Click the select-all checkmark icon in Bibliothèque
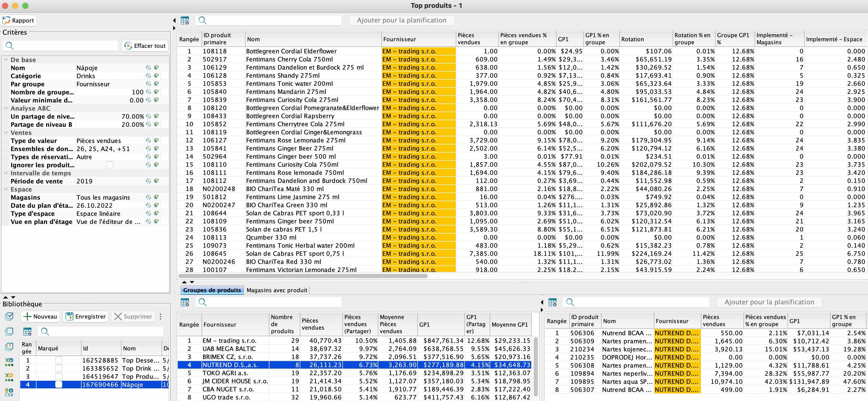Viewport: 868px width, 401px height. pyautogui.click(x=9, y=316)
